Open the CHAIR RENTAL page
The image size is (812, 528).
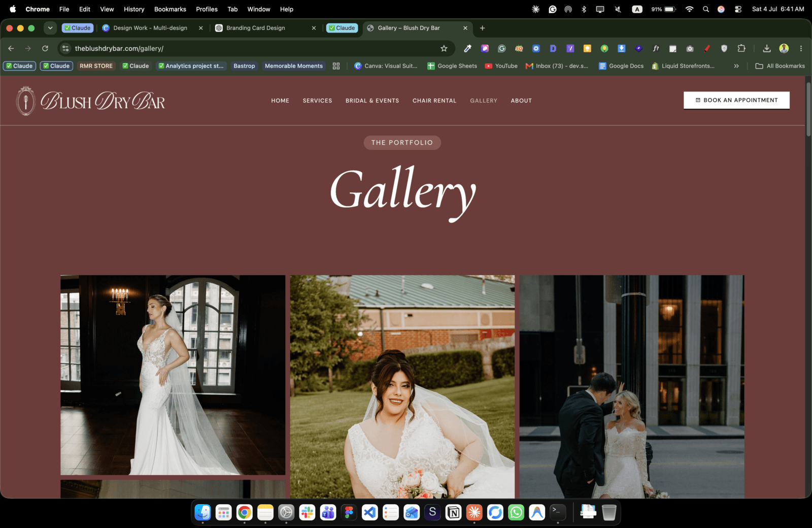coord(434,101)
